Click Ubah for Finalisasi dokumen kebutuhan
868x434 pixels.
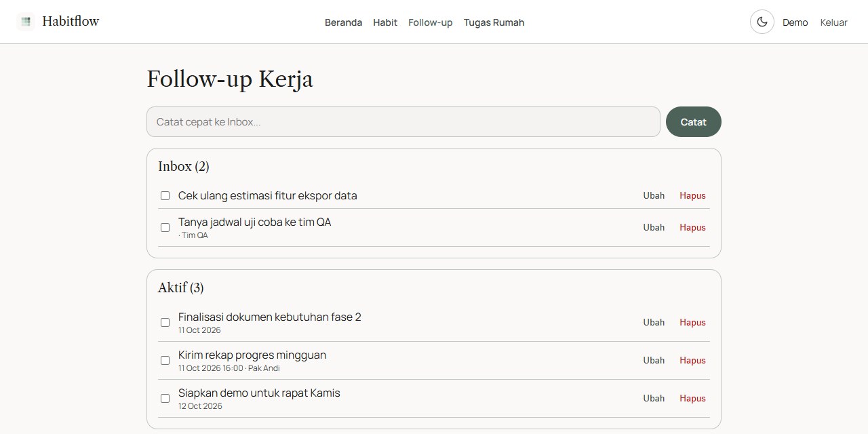coord(654,322)
